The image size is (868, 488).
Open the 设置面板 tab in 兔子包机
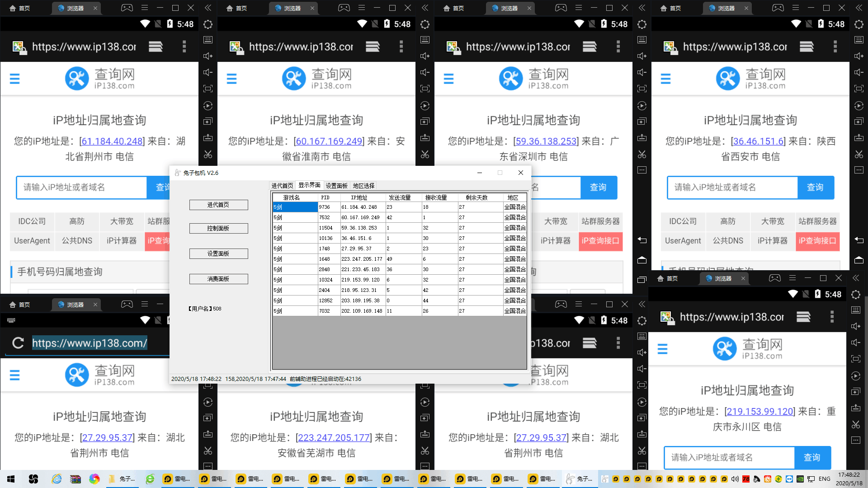(x=337, y=186)
